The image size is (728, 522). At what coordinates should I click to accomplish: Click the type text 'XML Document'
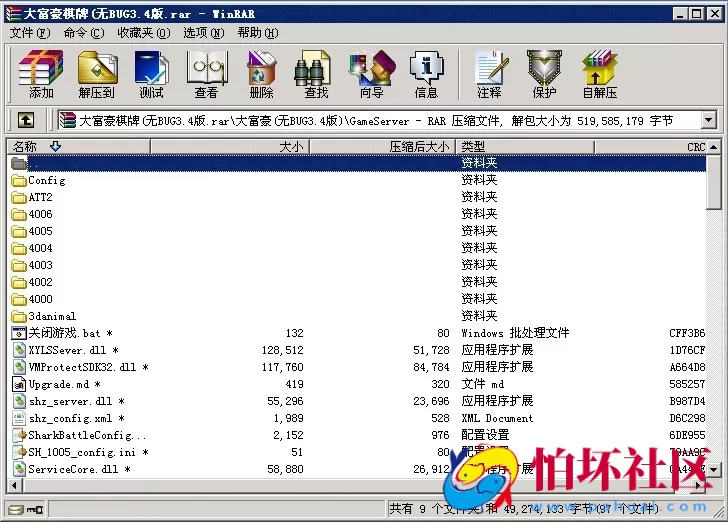coord(497,418)
